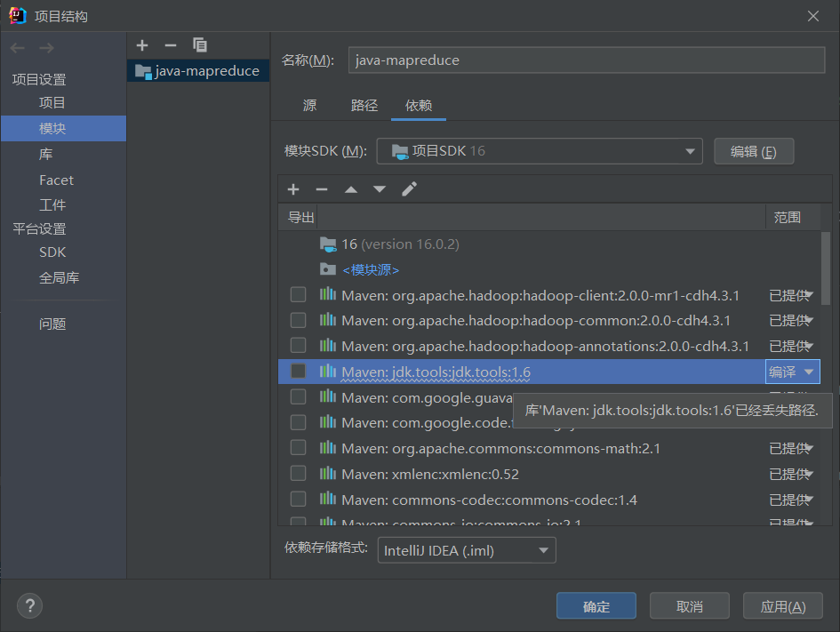Expand the 依赖存储格式 combo box

pos(467,550)
